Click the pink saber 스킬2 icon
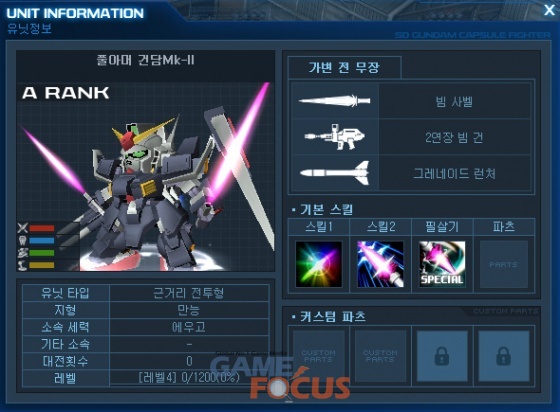The width and height of the screenshot is (560, 412). (x=380, y=264)
